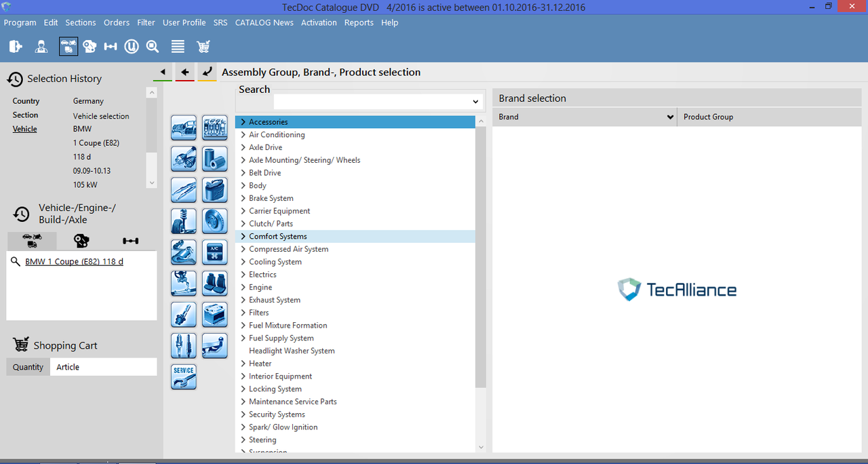Screen dimensions: 868x464
Task: Select the battery electrics icon
Action: tap(215, 315)
